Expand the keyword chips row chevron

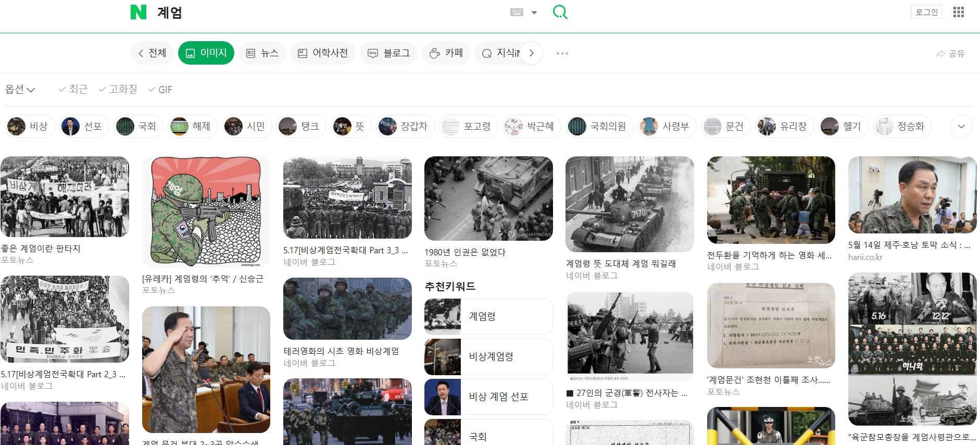[961, 127]
